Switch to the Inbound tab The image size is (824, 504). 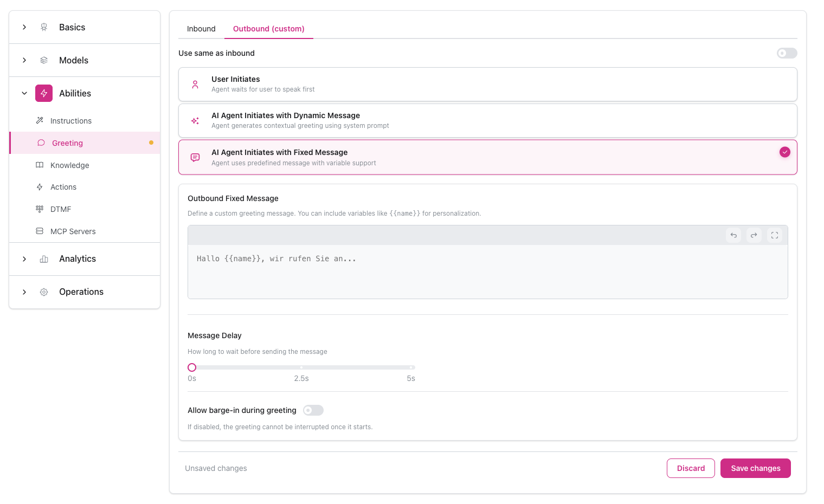201,28
